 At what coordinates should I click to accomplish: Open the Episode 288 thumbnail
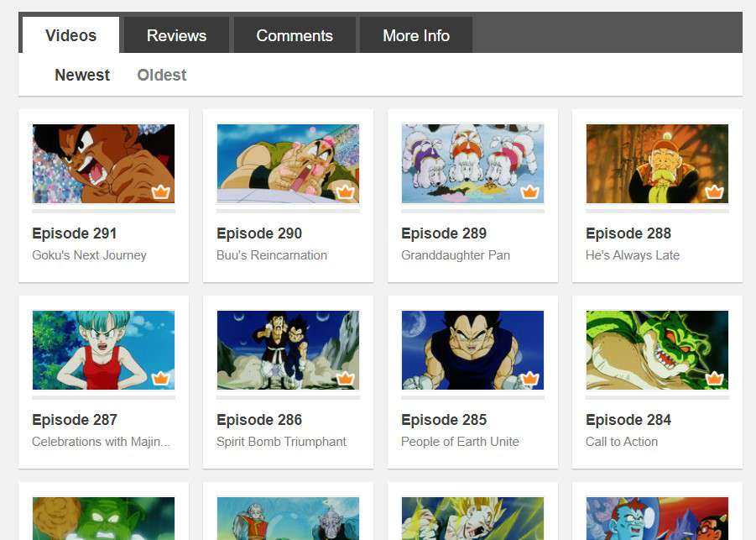point(658,164)
